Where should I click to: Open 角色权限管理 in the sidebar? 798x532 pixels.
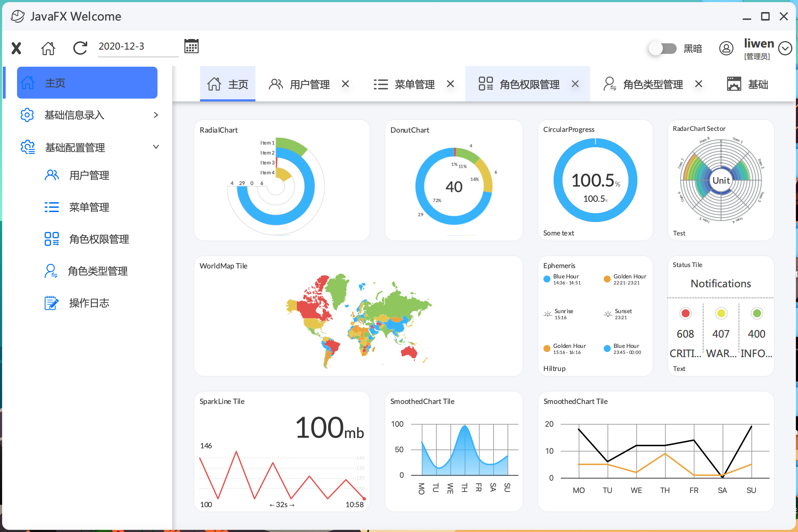[99, 239]
